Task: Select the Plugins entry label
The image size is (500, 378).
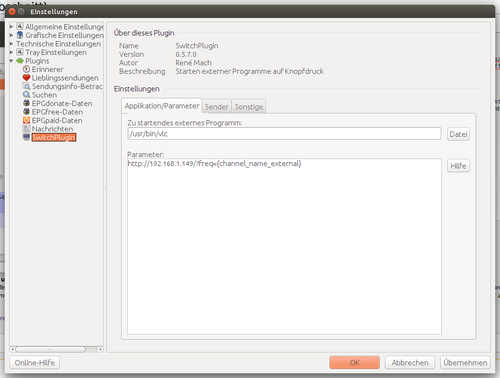Action: coord(37,61)
